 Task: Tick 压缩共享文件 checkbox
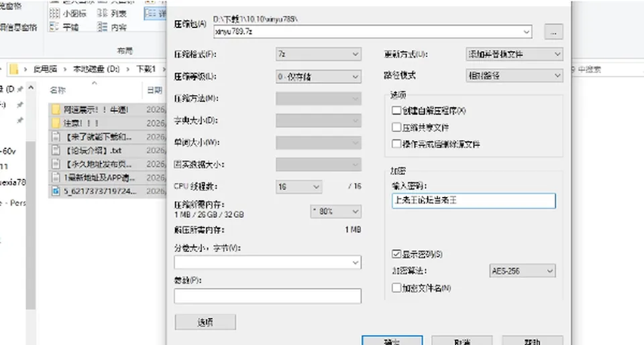coord(396,127)
